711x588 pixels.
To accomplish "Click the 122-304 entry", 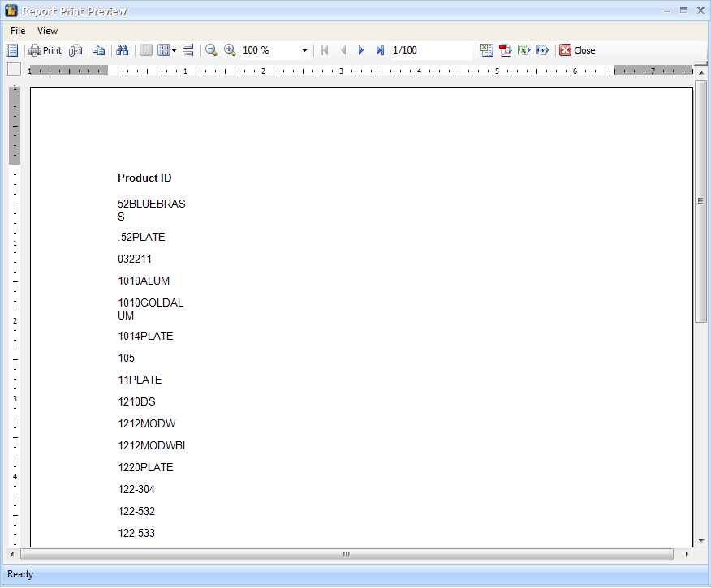I will [x=136, y=489].
